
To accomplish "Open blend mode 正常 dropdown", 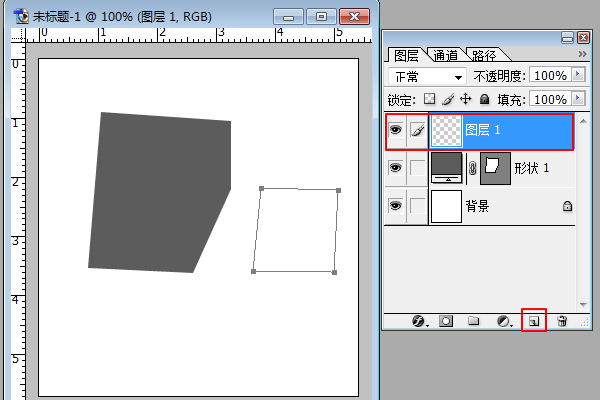I will (x=427, y=77).
